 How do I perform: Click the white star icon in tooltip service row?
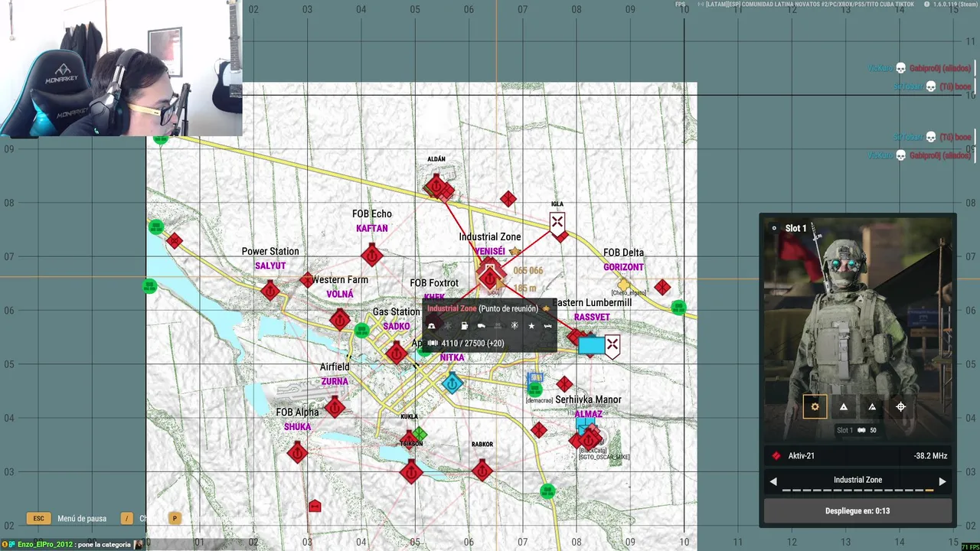pyautogui.click(x=531, y=326)
